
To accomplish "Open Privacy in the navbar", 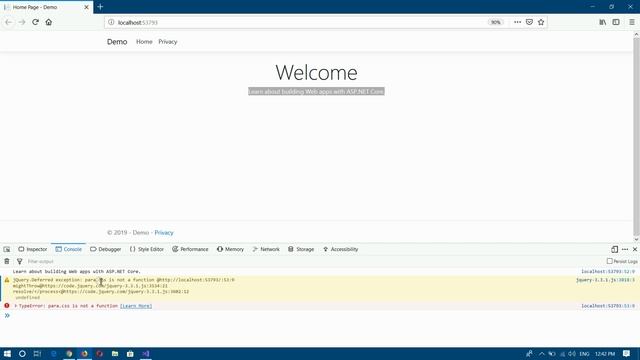I will (168, 42).
